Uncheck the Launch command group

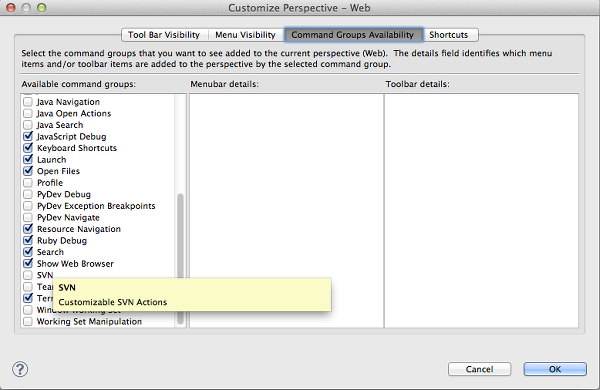28,159
